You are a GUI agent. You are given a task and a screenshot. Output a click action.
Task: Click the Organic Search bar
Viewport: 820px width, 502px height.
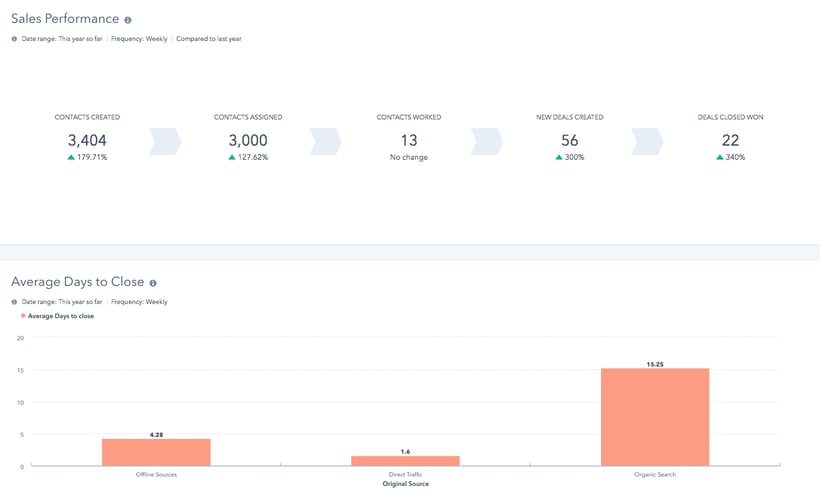click(655, 417)
